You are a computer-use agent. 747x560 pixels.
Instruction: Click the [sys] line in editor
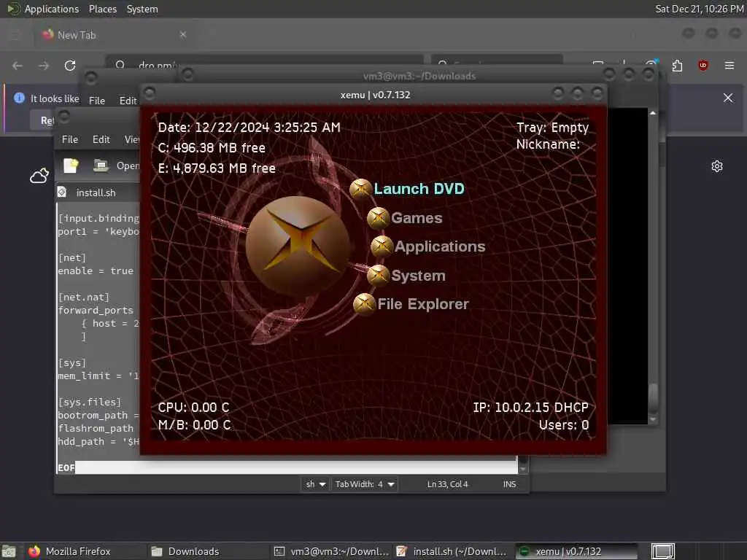click(x=72, y=363)
